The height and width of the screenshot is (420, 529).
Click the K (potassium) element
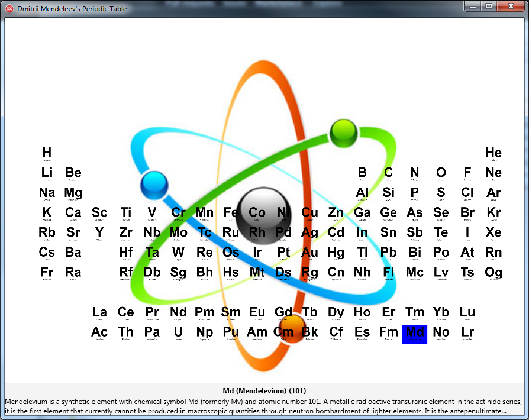click(47, 213)
